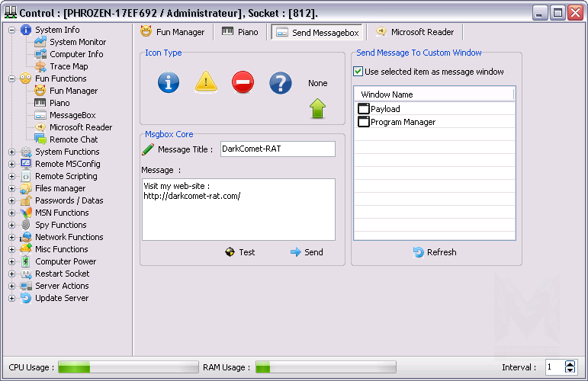This screenshot has height=381, width=588.
Task: Select the yellow warning icon type
Action: [206, 82]
